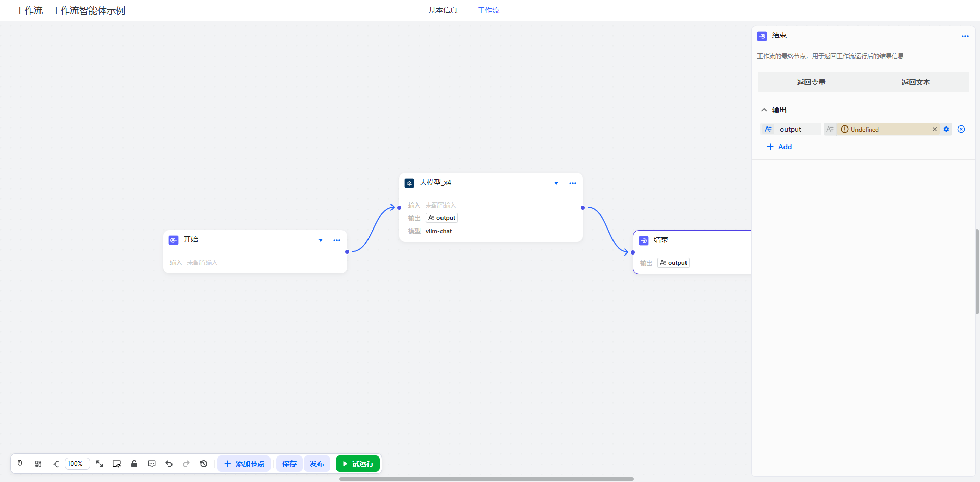This screenshot has height=482, width=980.
Task: Switch to the 基本信息 tab
Action: click(x=443, y=10)
